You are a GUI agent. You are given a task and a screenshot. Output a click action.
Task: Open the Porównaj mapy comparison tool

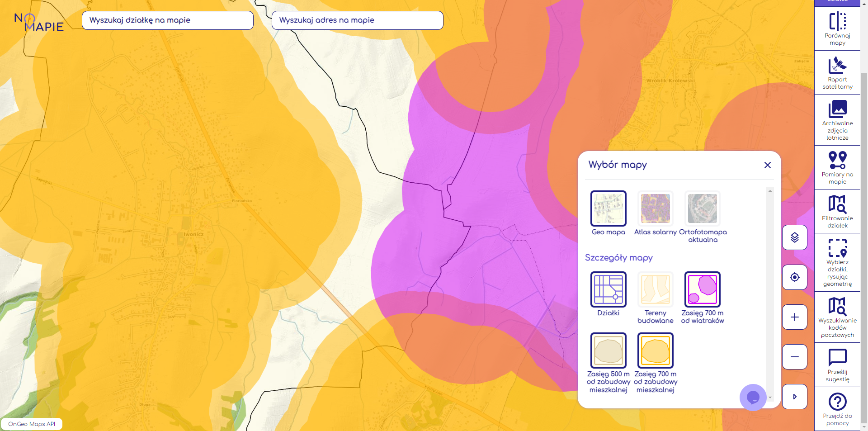pyautogui.click(x=837, y=28)
